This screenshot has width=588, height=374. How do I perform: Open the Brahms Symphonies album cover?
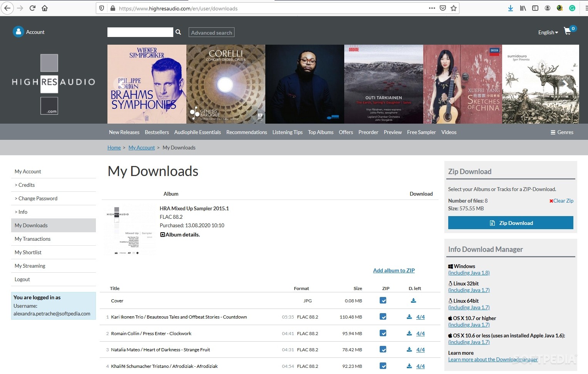tap(147, 84)
